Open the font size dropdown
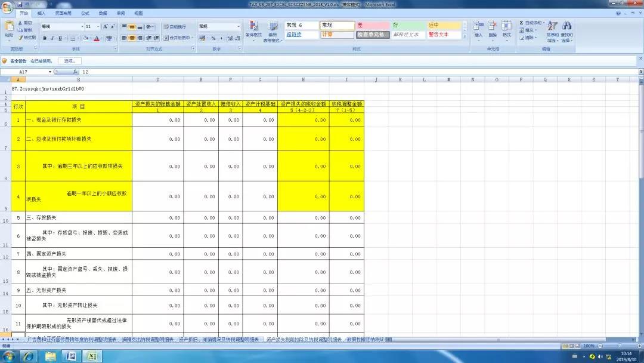 coord(98,27)
